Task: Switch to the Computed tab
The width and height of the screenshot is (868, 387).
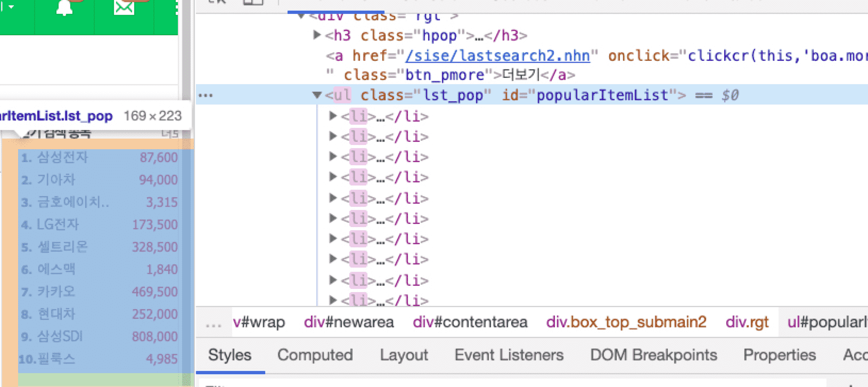Action: (x=315, y=355)
